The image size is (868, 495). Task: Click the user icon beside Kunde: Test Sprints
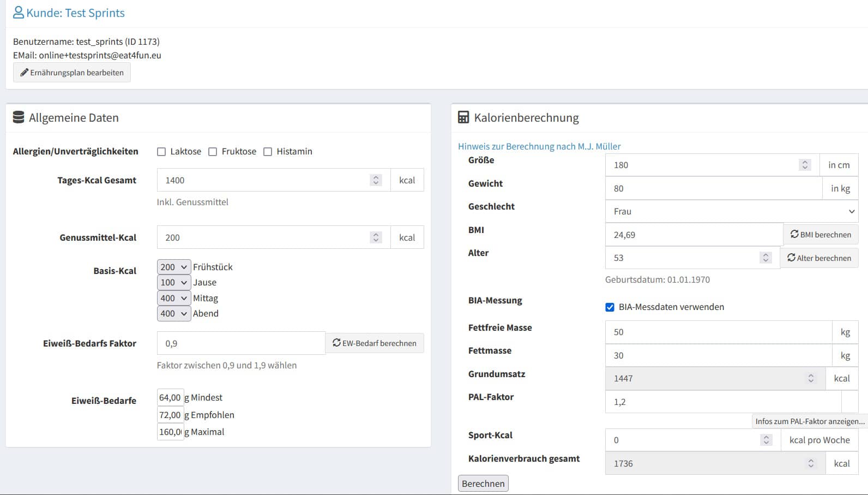point(19,13)
